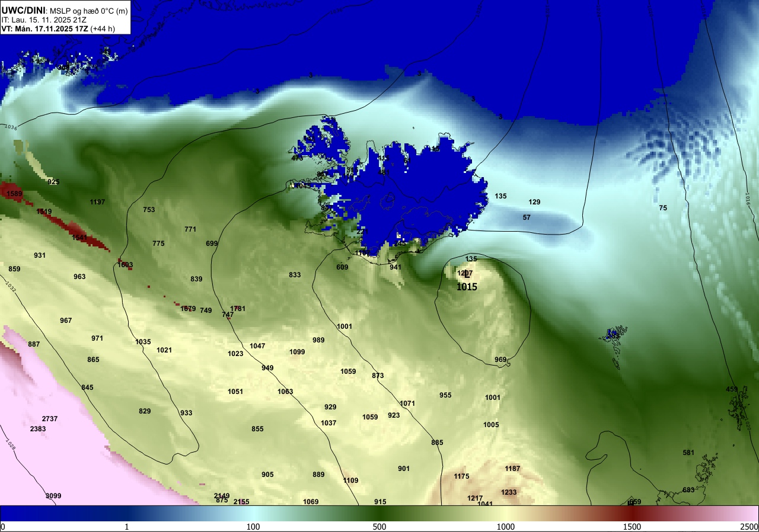Select the height value 1109
This screenshot has width=759, height=532.
click(x=350, y=480)
